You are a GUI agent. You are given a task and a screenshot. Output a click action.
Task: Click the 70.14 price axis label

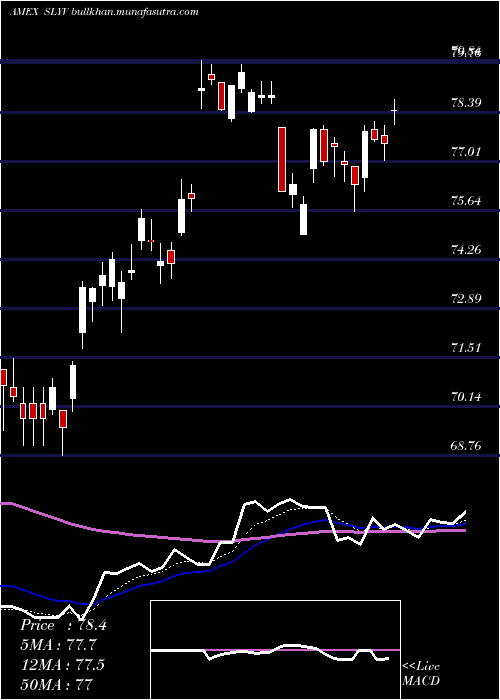tap(466, 396)
